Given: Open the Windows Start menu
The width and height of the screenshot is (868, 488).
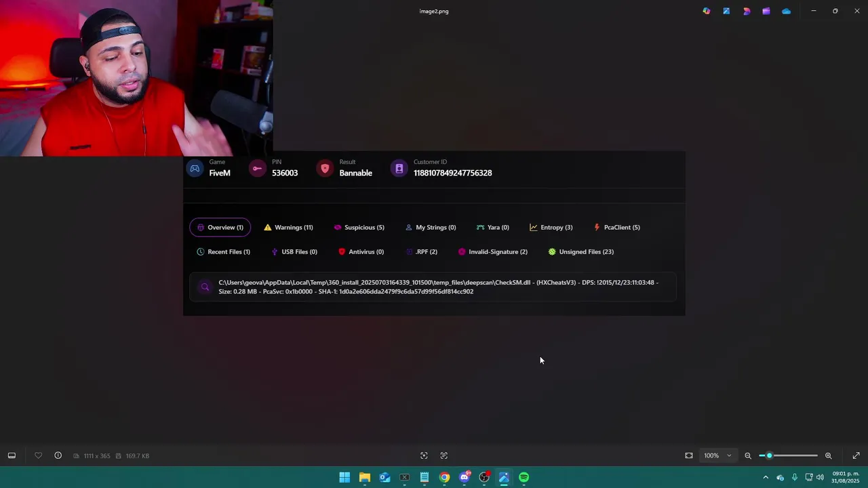Looking at the screenshot, I should pyautogui.click(x=344, y=477).
